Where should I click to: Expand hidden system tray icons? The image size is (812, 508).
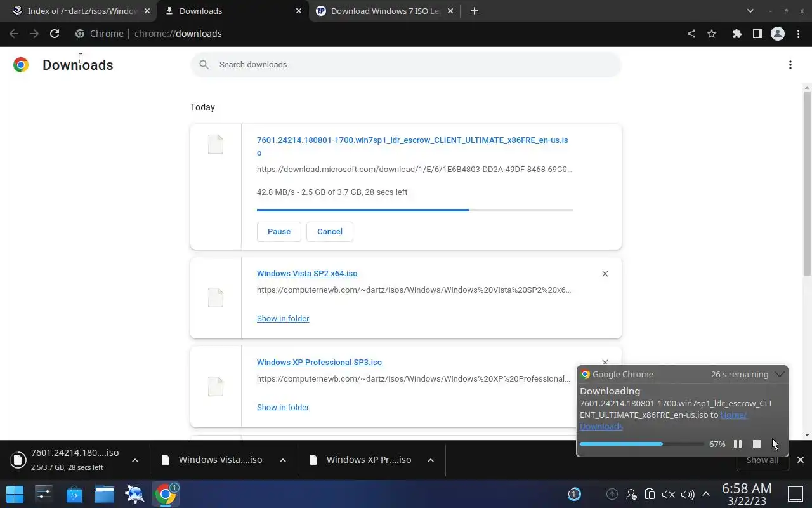click(x=705, y=494)
